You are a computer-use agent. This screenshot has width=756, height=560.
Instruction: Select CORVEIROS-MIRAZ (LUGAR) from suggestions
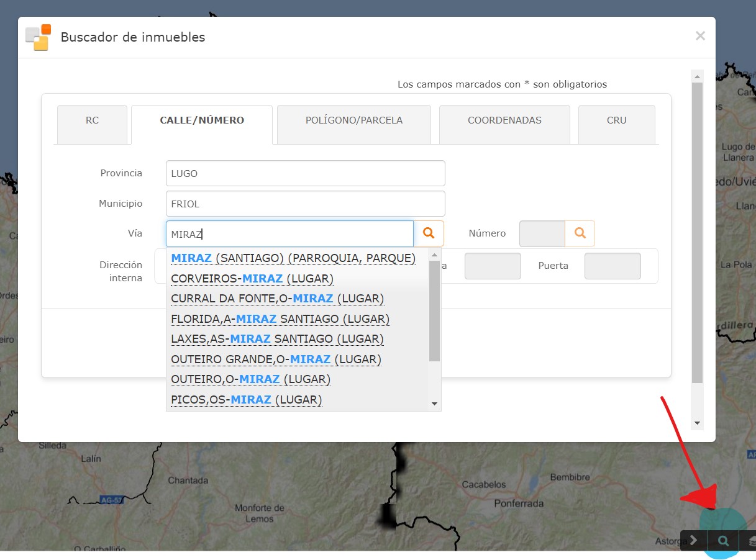click(x=252, y=279)
